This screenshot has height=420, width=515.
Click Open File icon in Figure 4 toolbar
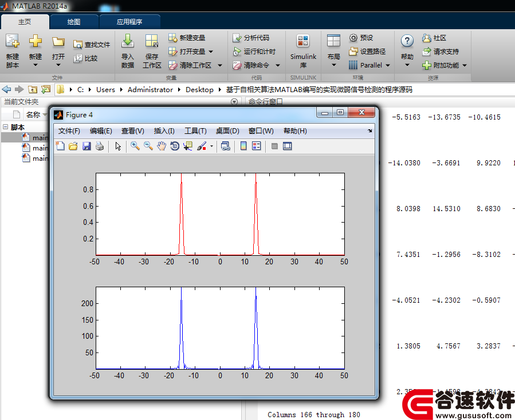pyautogui.click(x=73, y=146)
